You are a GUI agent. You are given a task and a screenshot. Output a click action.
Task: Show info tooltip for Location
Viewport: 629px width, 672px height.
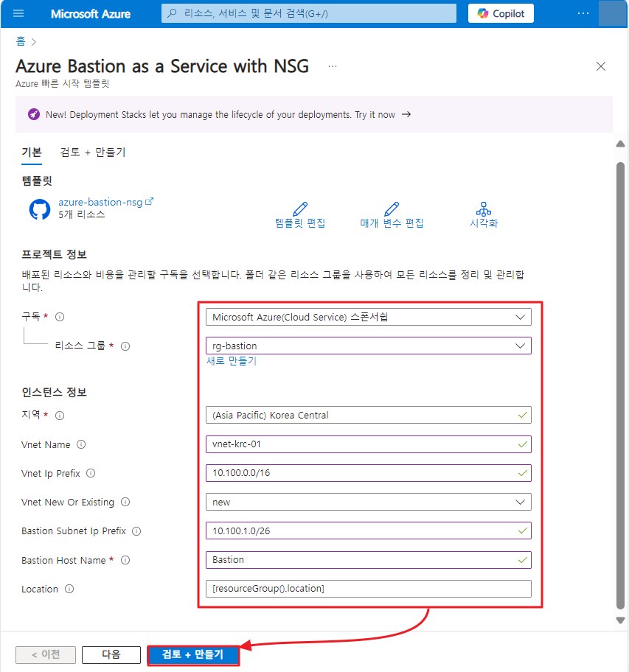point(69,589)
